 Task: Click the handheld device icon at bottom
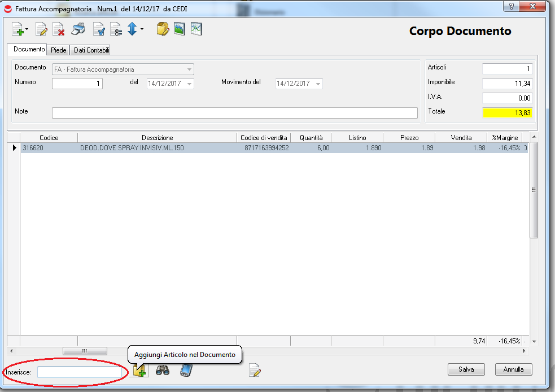(x=186, y=371)
